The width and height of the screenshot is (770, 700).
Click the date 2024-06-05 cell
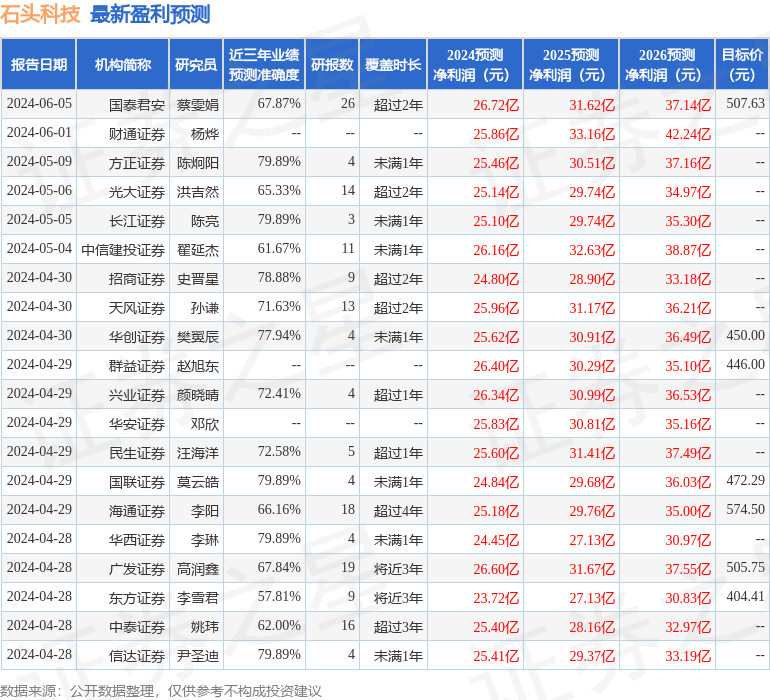39,104
